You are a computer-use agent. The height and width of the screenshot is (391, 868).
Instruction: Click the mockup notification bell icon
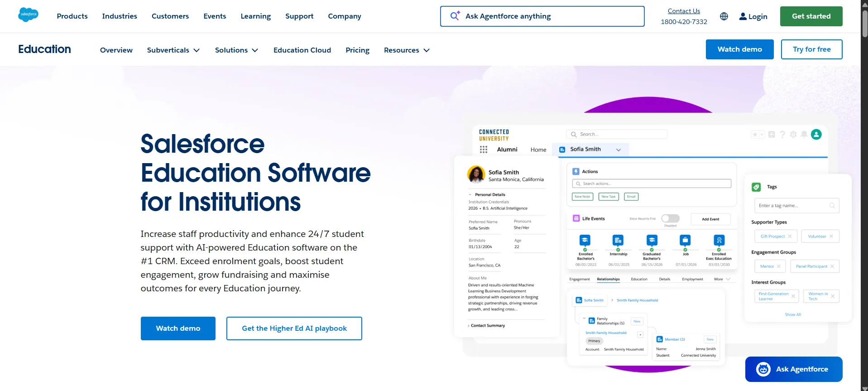804,135
